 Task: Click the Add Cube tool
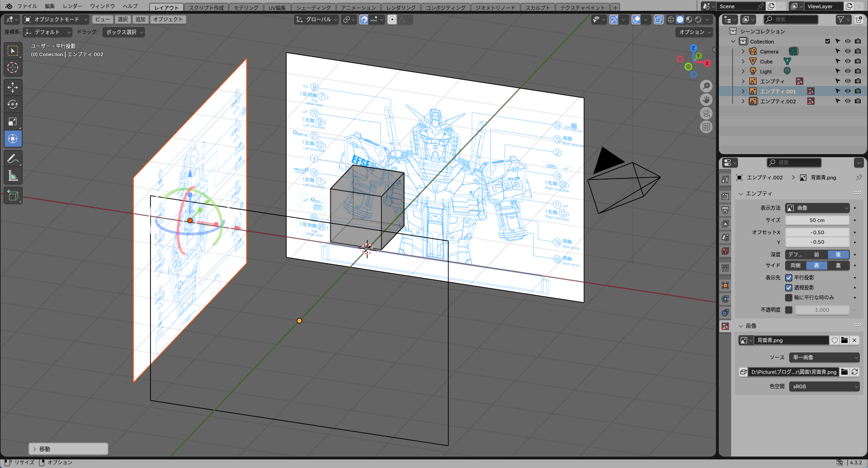[13, 196]
